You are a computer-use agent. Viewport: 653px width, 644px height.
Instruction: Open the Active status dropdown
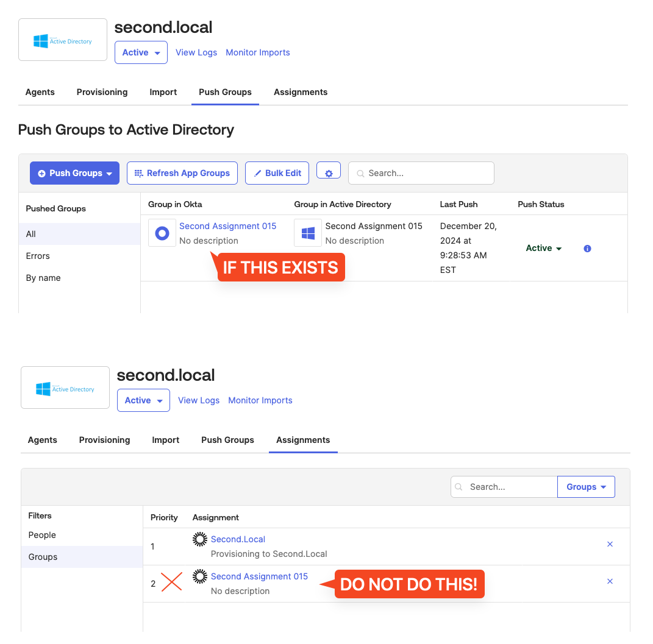(141, 52)
